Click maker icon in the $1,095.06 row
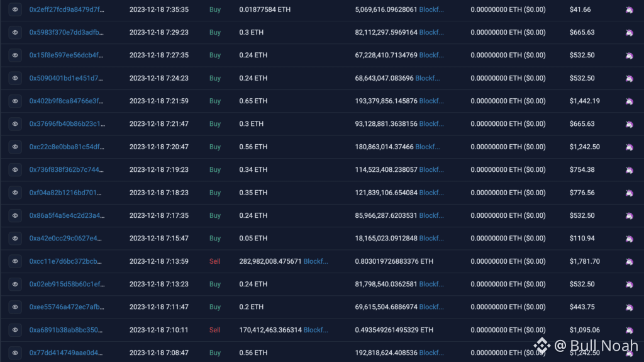Screen dimensions: 644x362 point(629,331)
